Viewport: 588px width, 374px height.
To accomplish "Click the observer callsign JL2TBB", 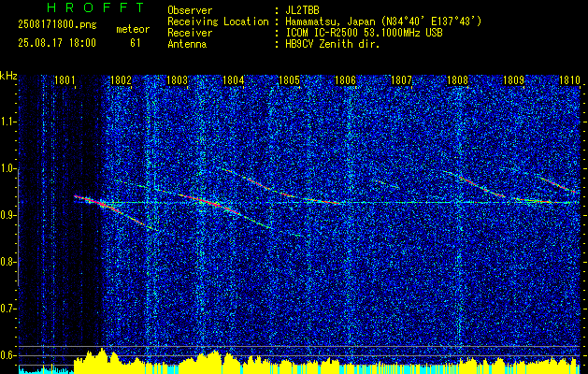I will pos(302,10).
